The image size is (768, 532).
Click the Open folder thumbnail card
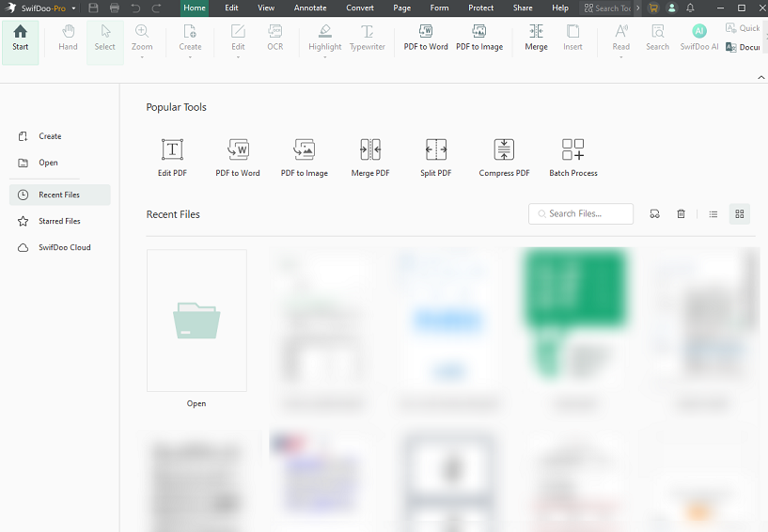[196, 321]
